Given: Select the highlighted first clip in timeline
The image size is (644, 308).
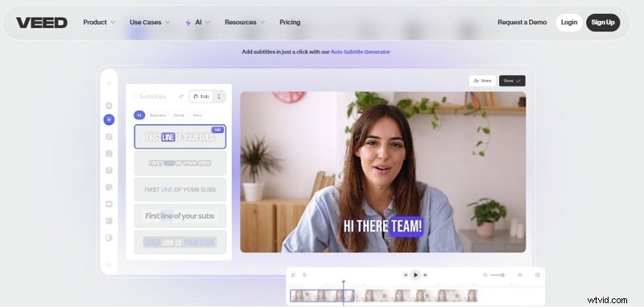Looking at the screenshot, I should click(x=322, y=296).
